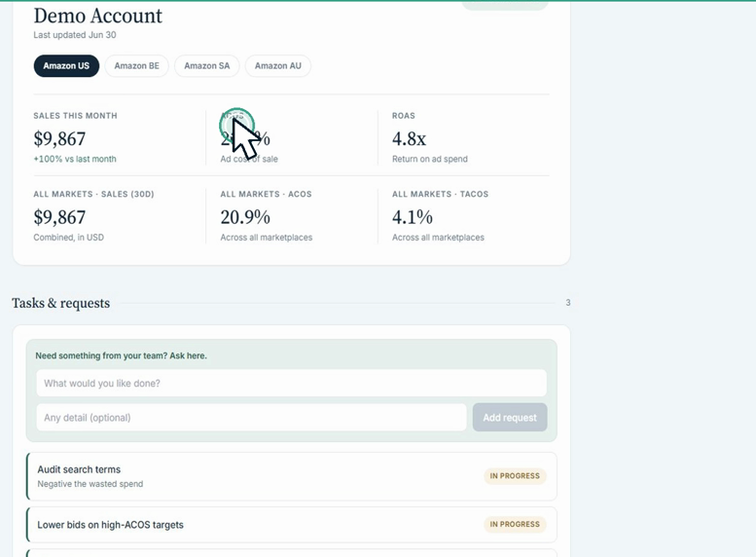Click the 'Any detail (optional)' field
The image size is (756, 557).
point(251,418)
